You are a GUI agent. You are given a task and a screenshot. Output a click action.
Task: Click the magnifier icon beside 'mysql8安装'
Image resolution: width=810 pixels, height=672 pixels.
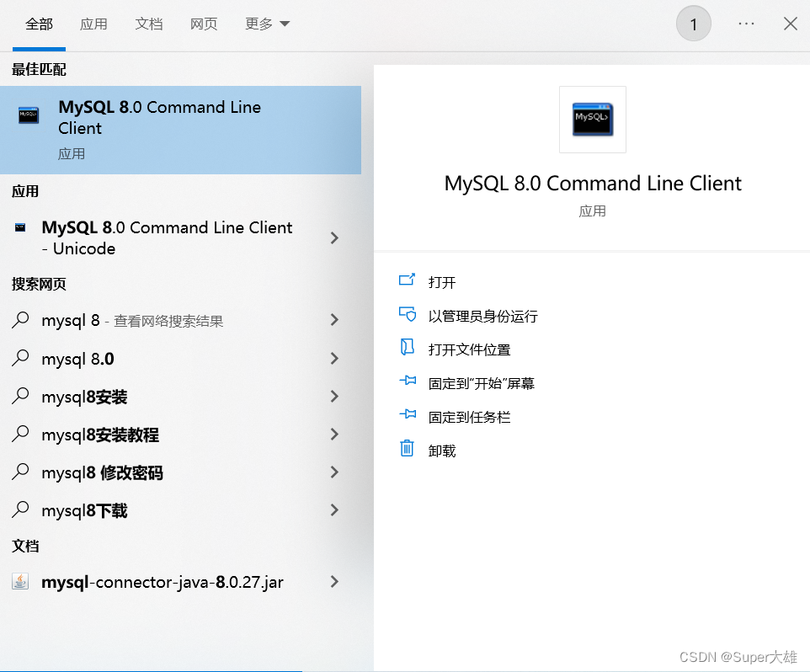[x=20, y=396]
